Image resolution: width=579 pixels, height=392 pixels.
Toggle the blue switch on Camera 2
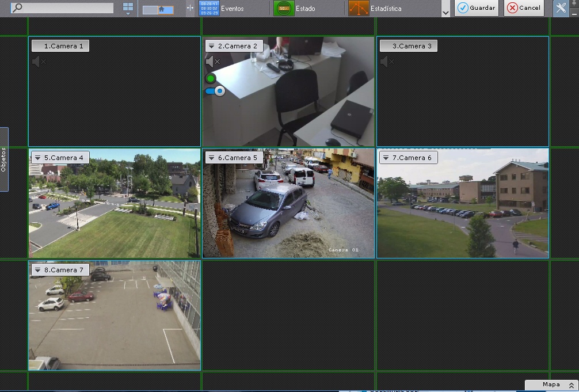215,91
